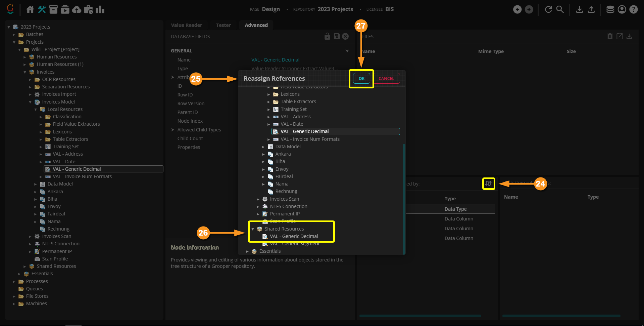Collapse the GENERAL section chevron
Screen dimensions: 644x326
(347, 51)
